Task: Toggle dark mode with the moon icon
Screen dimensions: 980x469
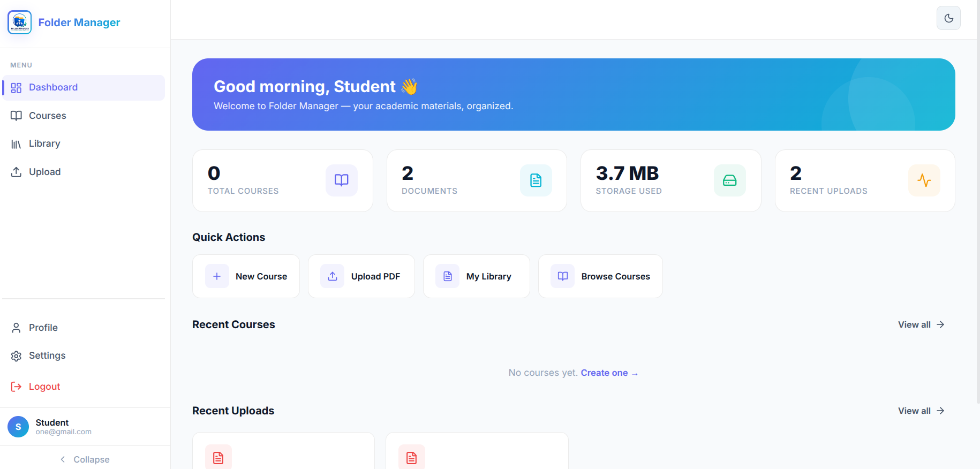Action: click(948, 18)
